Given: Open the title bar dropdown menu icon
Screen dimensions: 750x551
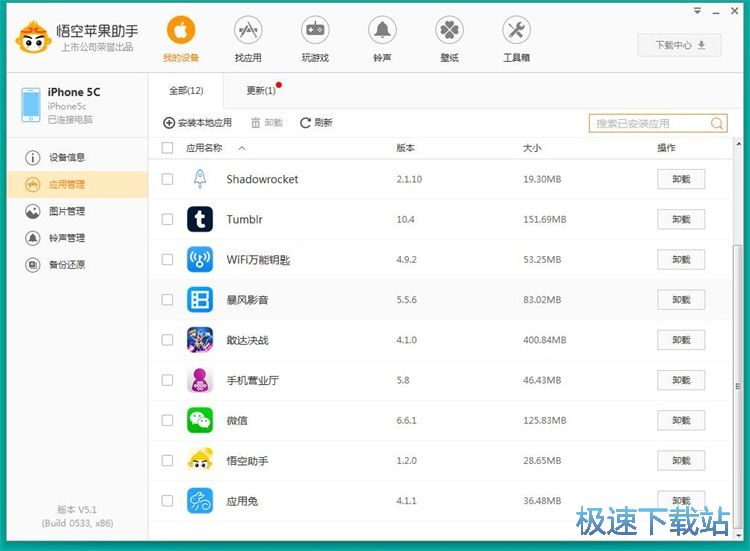Looking at the screenshot, I should pos(697,11).
